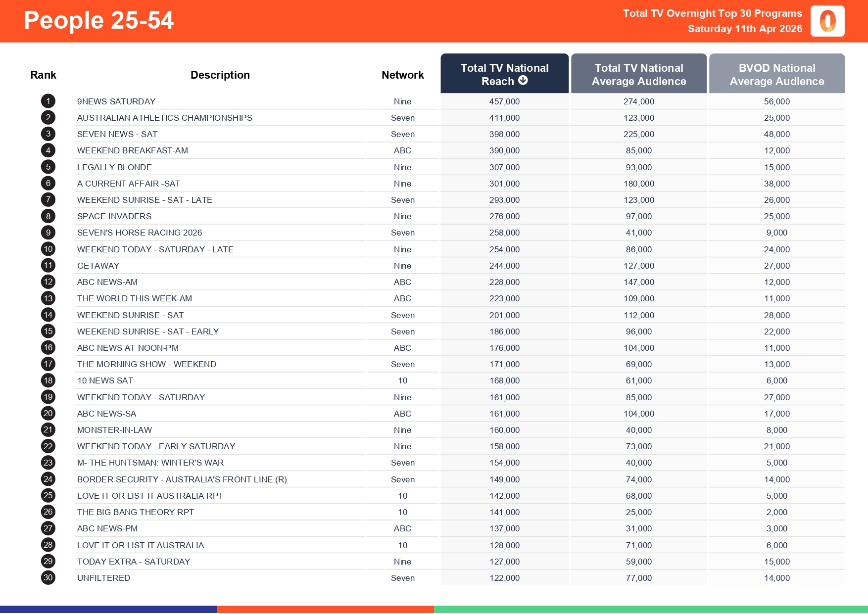Select the rank 1 circle badge
Screen dimensions: 868x614
coord(48,101)
